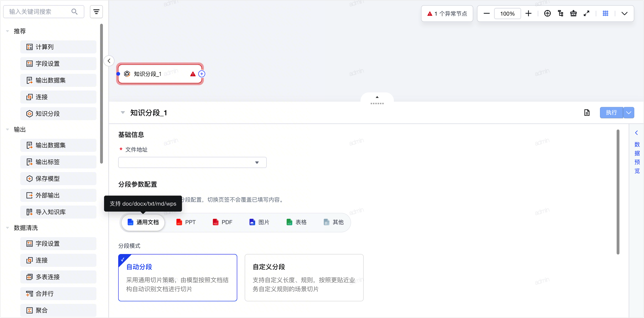The image size is (644, 318).
Task: Switch to the 其他 tab
Action: point(333,222)
